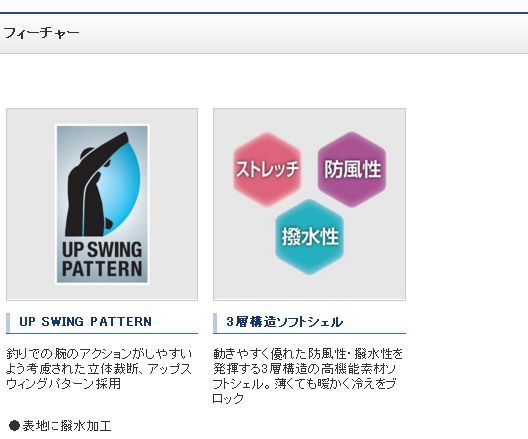This screenshot has width=528, height=439.
Task: Click the アップスウィングパターン description paragraph
Action: pyautogui.click(x=99, y=369)
